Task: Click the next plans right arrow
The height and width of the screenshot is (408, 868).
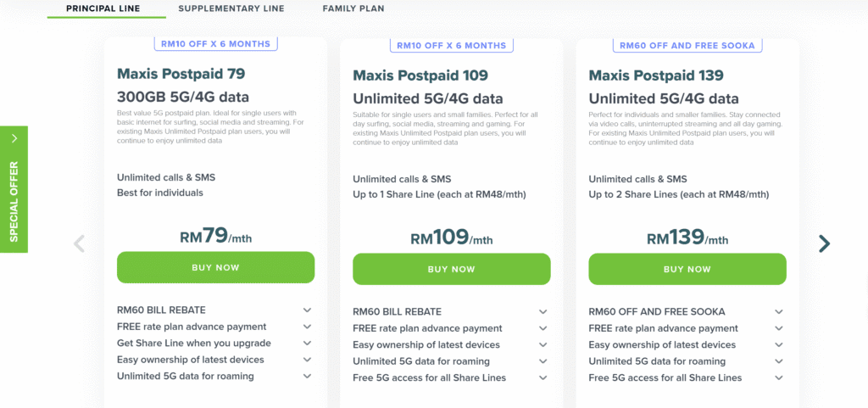Action: click(x=824, y=244)
